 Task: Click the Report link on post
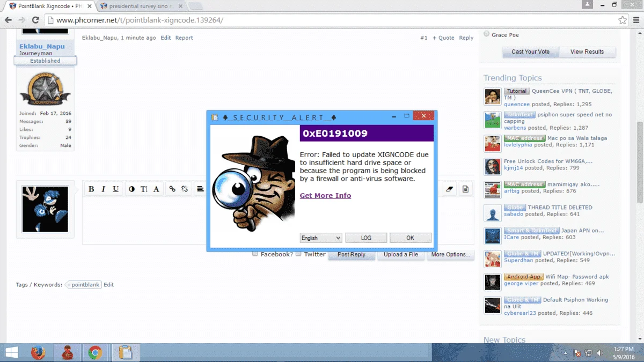(x=184, y=38)
